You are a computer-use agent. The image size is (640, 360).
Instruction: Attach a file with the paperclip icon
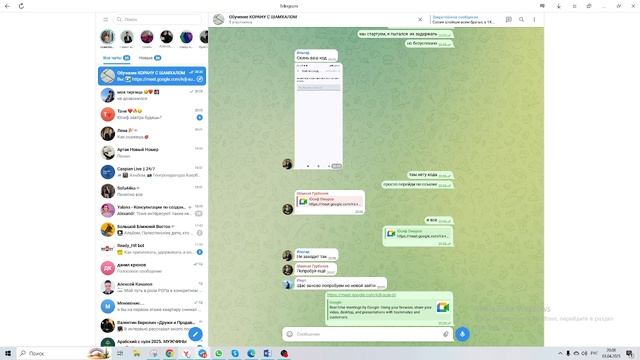(x=445, y=334)
